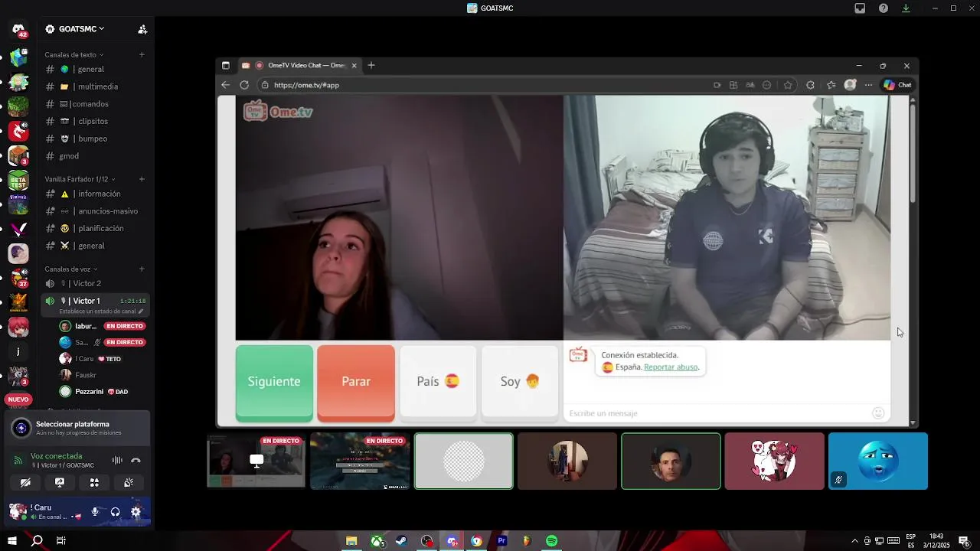Open the clipsitos channel

[x=96, y=121]
